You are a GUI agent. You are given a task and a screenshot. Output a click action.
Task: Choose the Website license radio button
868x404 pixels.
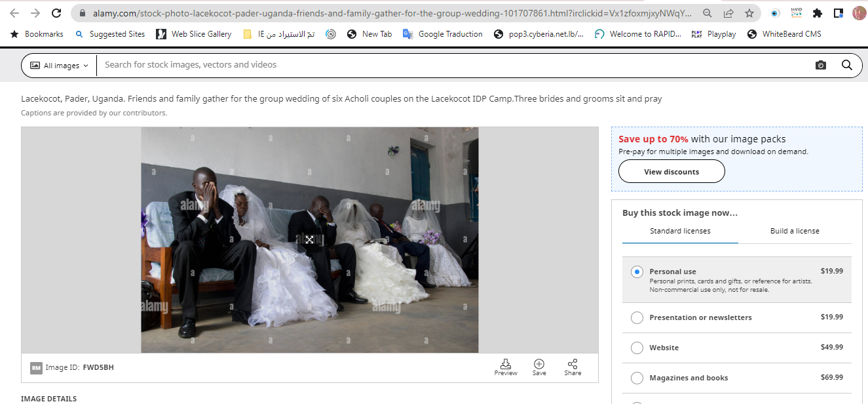pos(637,348)
